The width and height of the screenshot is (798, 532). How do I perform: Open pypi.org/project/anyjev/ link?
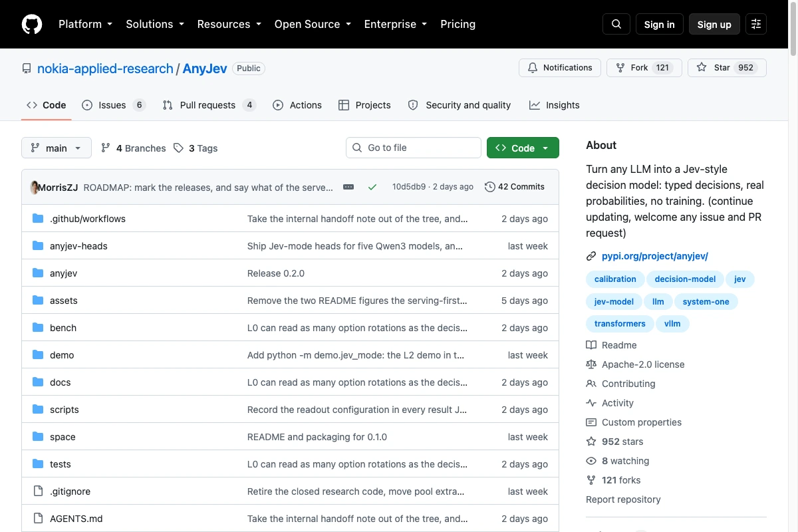(x=655, y=256)
